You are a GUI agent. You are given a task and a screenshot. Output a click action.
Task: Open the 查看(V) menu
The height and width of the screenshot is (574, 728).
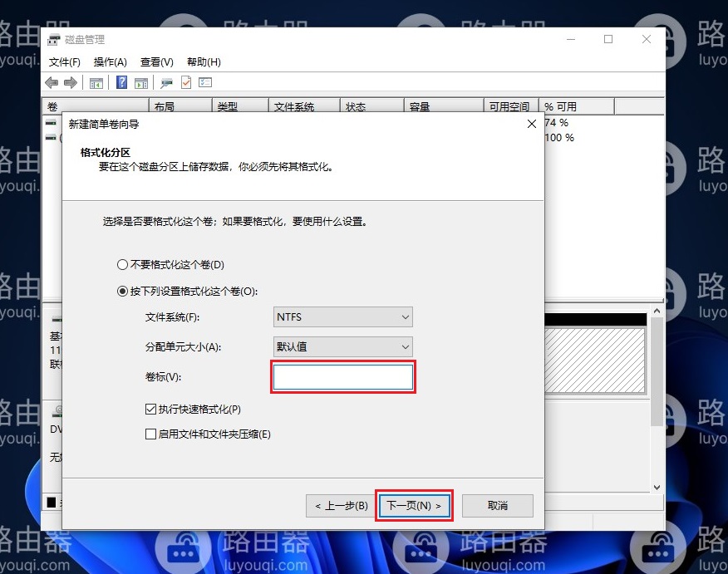coord(157,62)
